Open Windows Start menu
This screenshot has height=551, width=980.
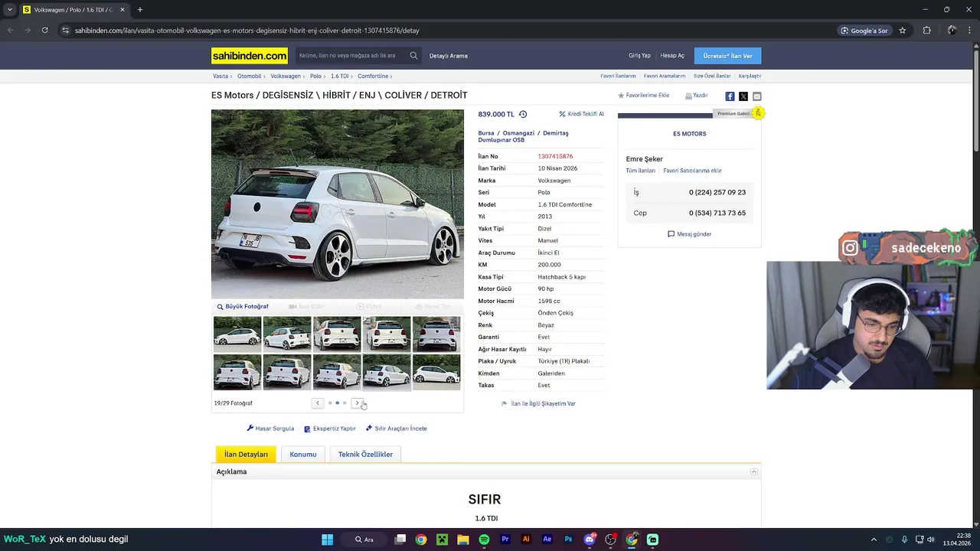pyautogui.click(x=327, y=540)
